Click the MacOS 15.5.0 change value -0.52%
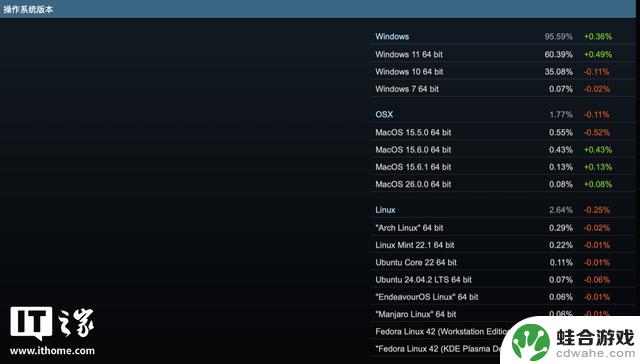640x364 pixels. click(x=597, y=132)
